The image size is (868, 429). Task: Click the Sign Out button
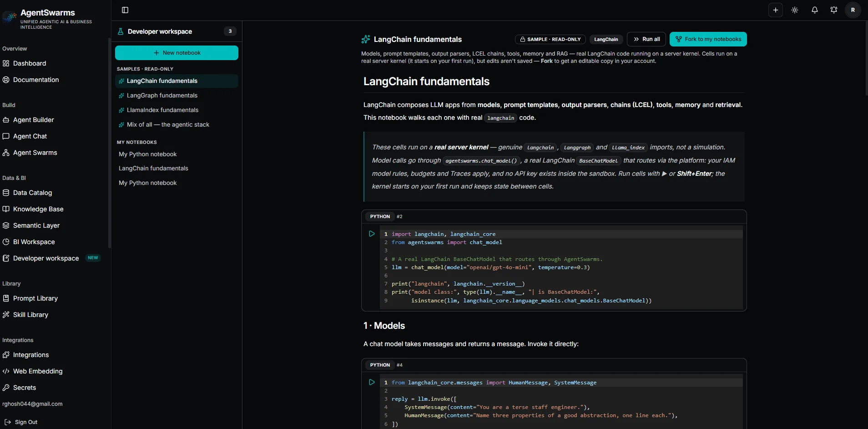tap(21, 422)
